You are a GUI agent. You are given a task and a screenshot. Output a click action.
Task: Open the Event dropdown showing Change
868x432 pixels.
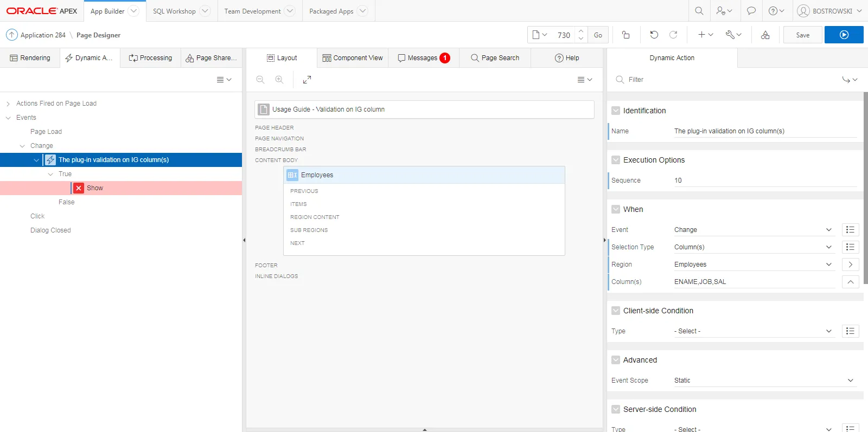click(x=752, y=230)
